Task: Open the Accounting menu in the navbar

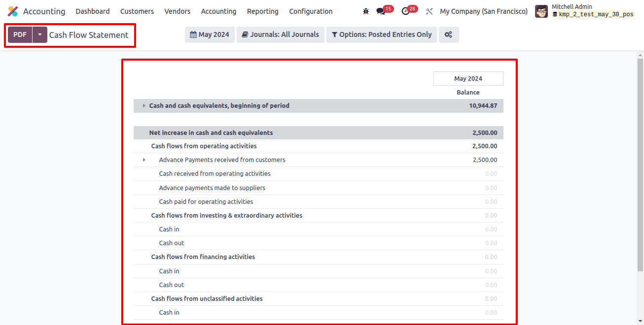Action: [x=218, y=11]
